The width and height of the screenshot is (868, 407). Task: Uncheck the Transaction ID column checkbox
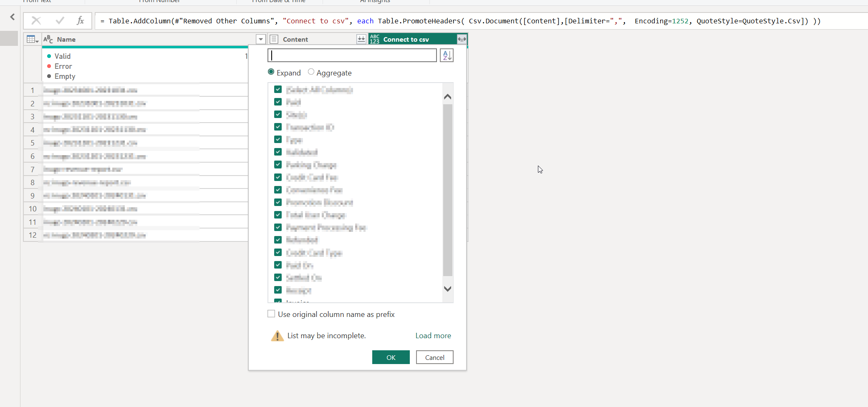click(278, 127)
